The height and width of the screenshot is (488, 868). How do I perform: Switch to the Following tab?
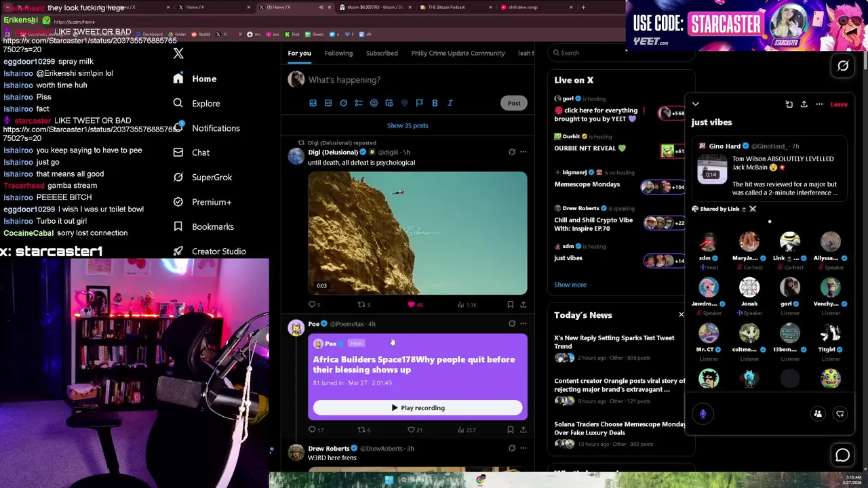tap(338, 53)
